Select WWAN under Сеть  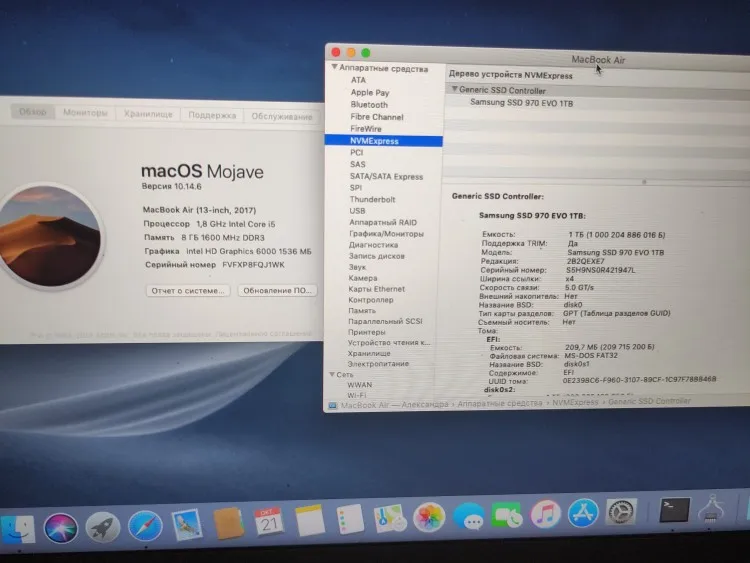tap(359, 385)
